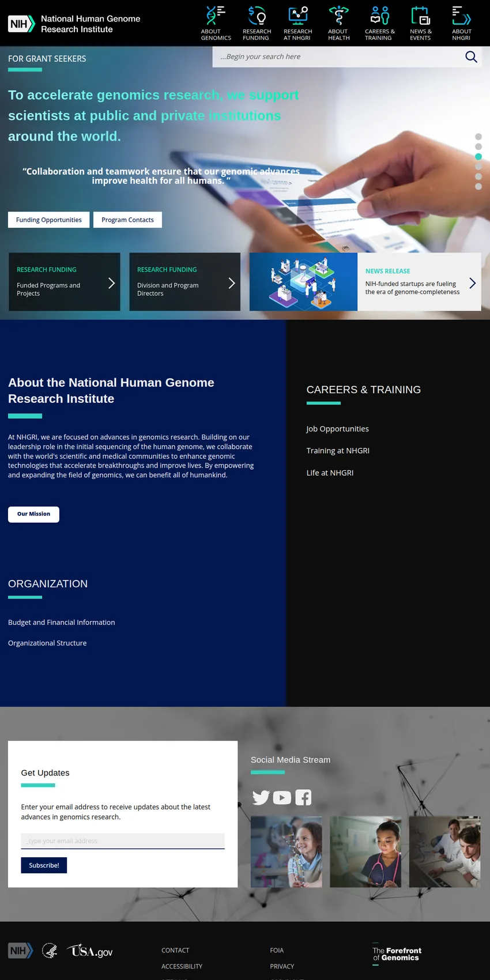
Task: Open the Research Funding lightbulb icon menu
Action: (x=257, y=15)
